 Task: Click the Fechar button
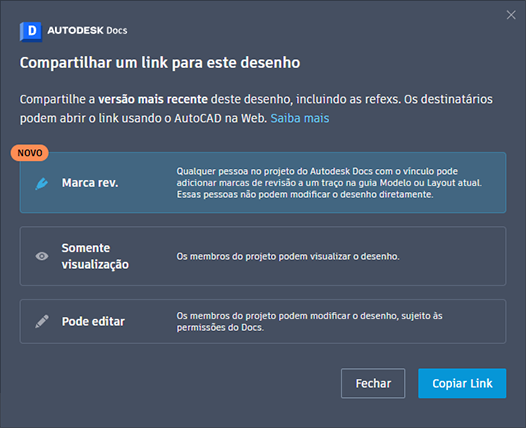click(373, 383)
